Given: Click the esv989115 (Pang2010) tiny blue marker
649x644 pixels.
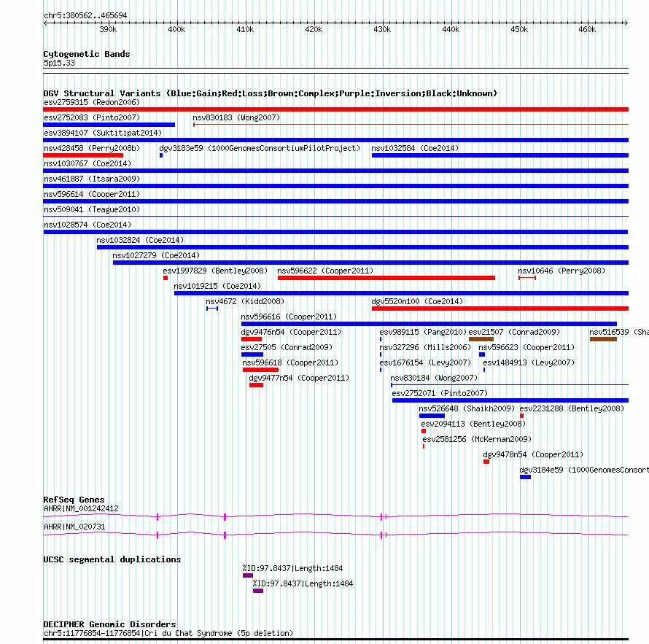Looking at the screenshot, I should tap(381, 339).
